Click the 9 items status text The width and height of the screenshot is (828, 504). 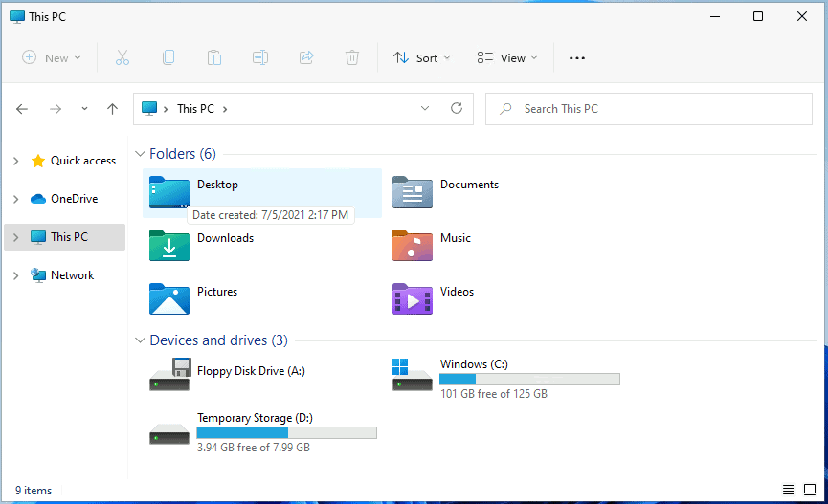click(x=34, y=491)
